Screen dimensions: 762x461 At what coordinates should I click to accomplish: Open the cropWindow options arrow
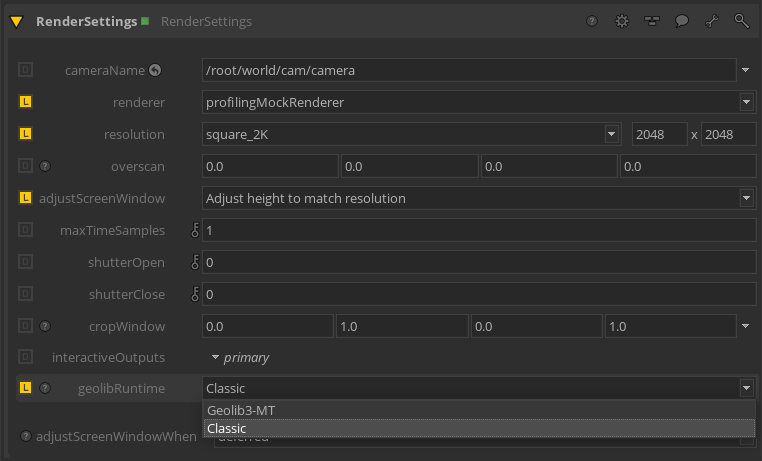[746, 326]
